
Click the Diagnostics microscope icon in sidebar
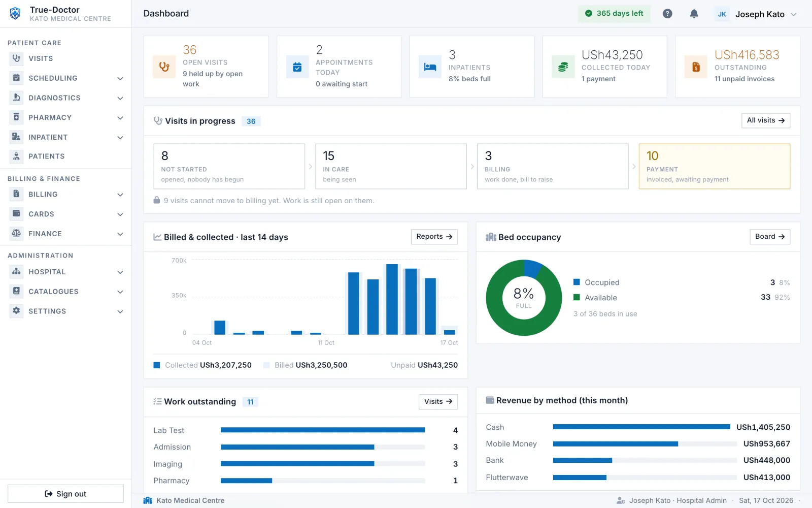pos(16,98)
